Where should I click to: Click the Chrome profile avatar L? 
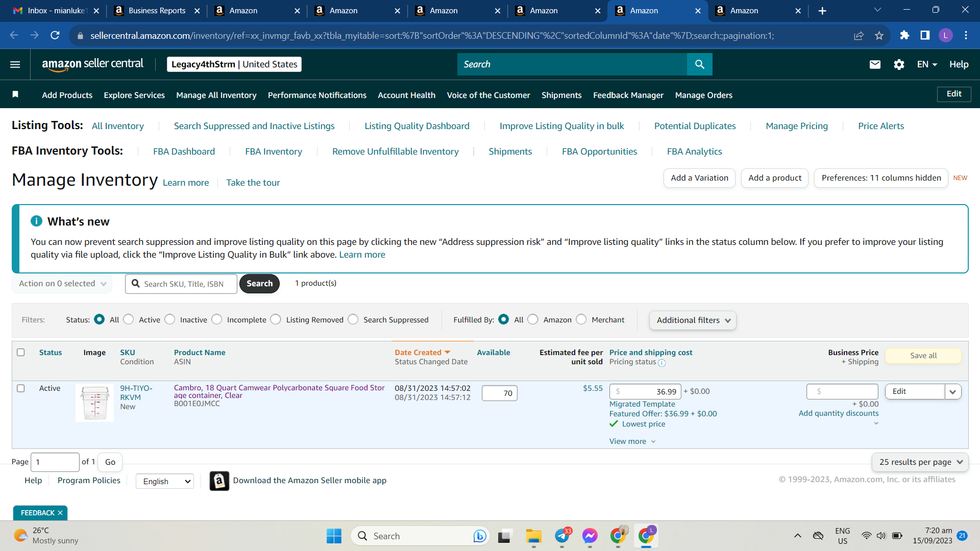coord(945,35)
